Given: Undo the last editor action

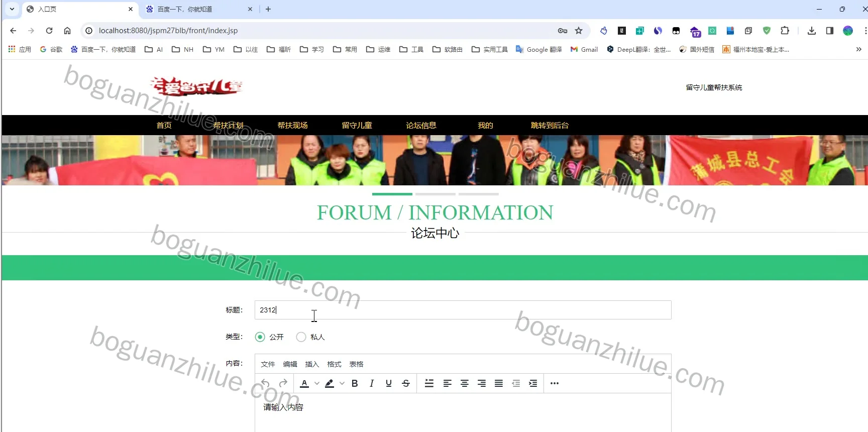Looking at the screenshot, I should (265, 383).
